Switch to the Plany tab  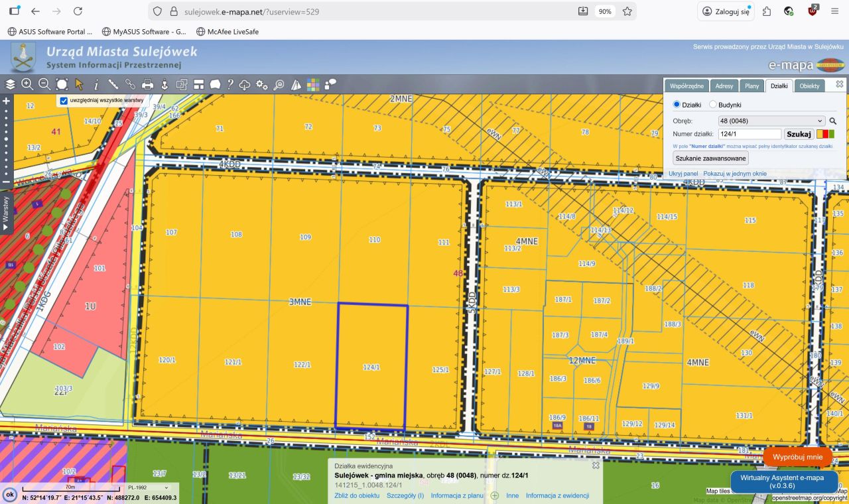click(x=751, y=86)
